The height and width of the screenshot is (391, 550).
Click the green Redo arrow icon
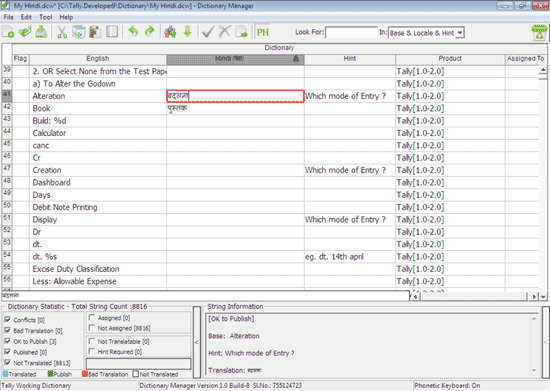pyautogui.click(x=150, y=32)
